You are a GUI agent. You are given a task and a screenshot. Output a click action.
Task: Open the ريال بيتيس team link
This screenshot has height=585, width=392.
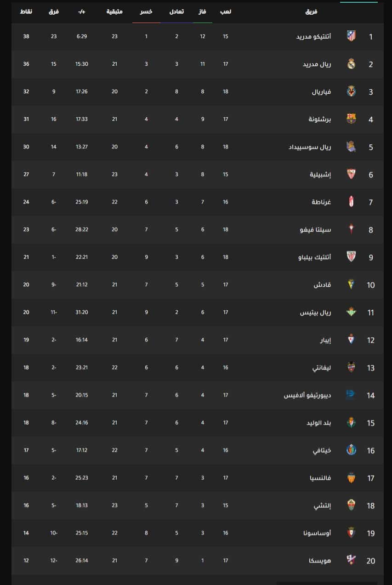(x=316, y=312)
